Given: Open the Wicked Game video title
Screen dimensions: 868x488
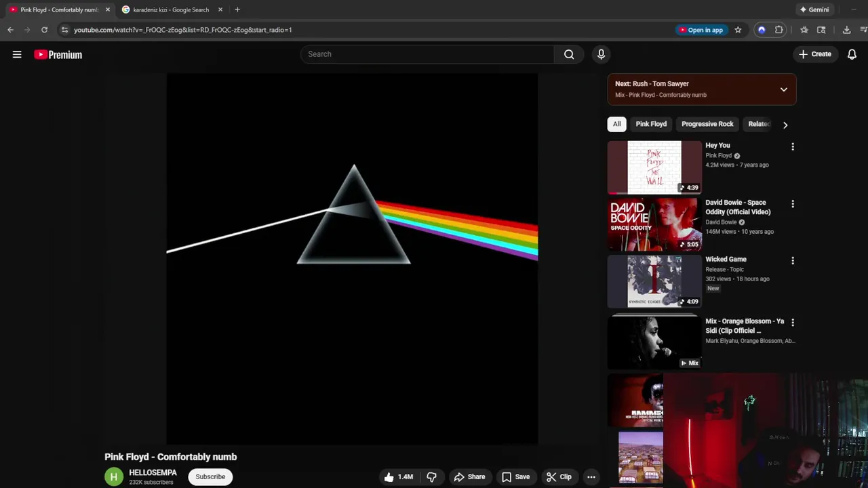Looking at the screenshot, I should [726, 259].
